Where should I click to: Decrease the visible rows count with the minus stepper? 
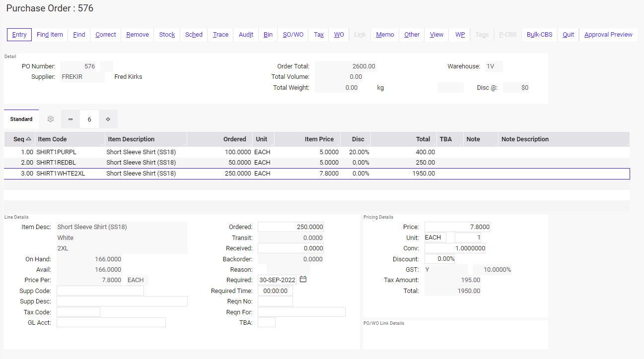(70, 119)
